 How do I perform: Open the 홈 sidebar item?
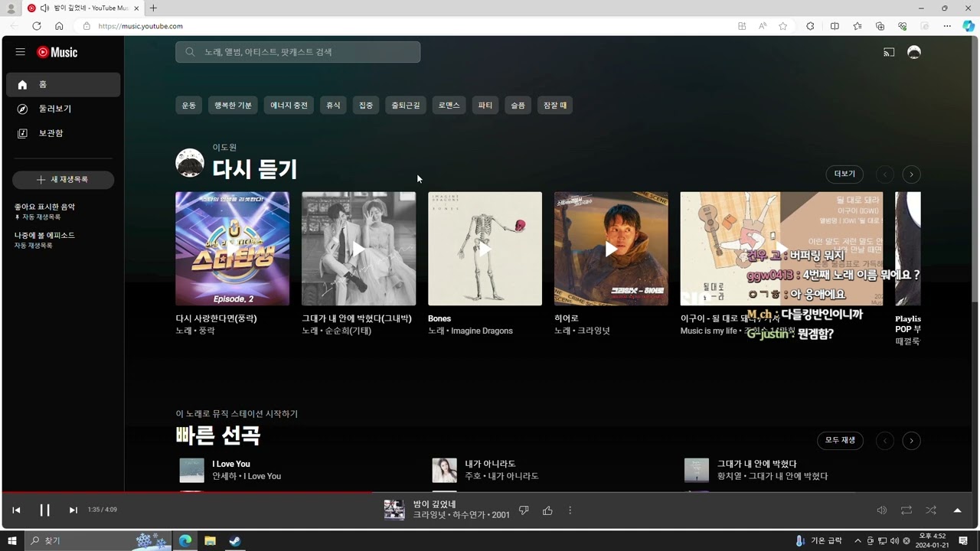[63, 84]
